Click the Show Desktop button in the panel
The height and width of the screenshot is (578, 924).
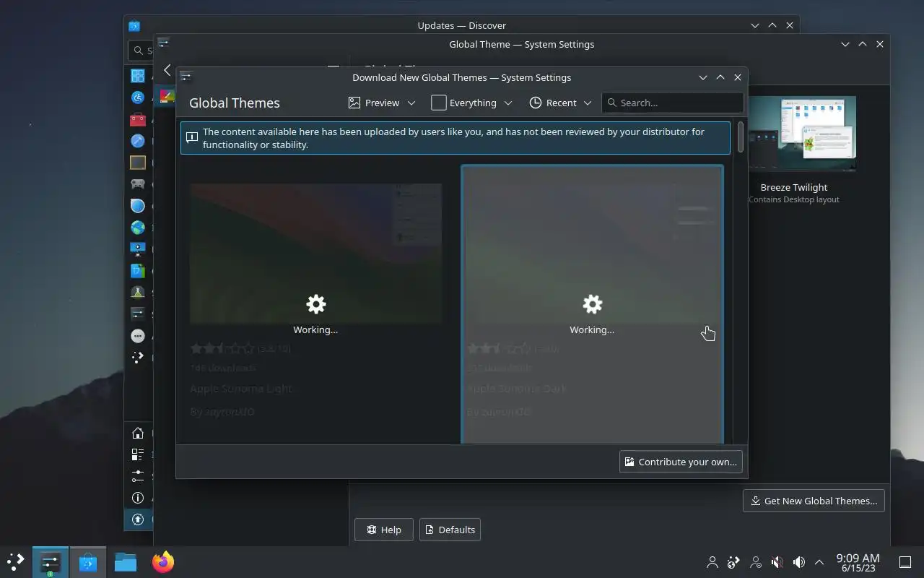pos(905,562)
